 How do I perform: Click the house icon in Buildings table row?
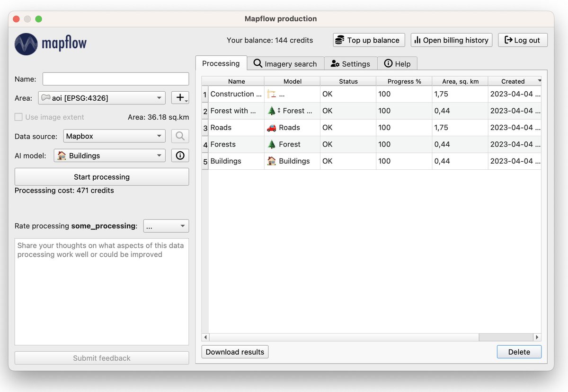[x=272, y=161]
